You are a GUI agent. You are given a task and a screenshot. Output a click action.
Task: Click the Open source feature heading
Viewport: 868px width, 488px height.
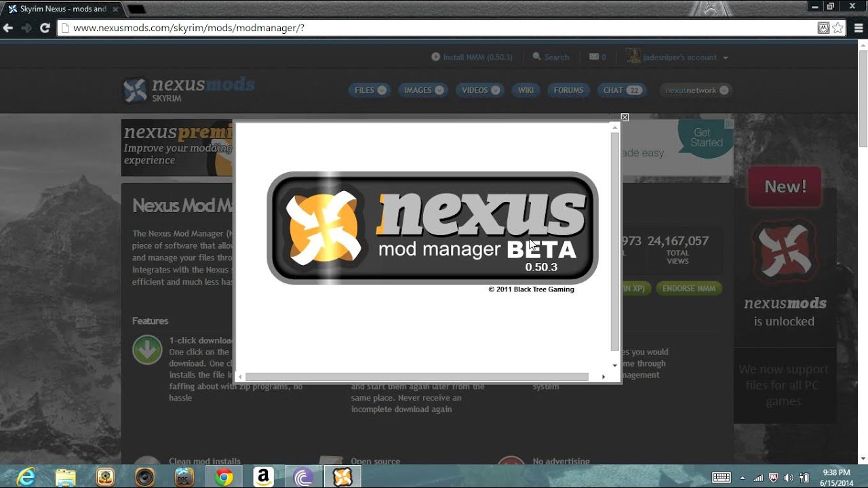[375, 461]
